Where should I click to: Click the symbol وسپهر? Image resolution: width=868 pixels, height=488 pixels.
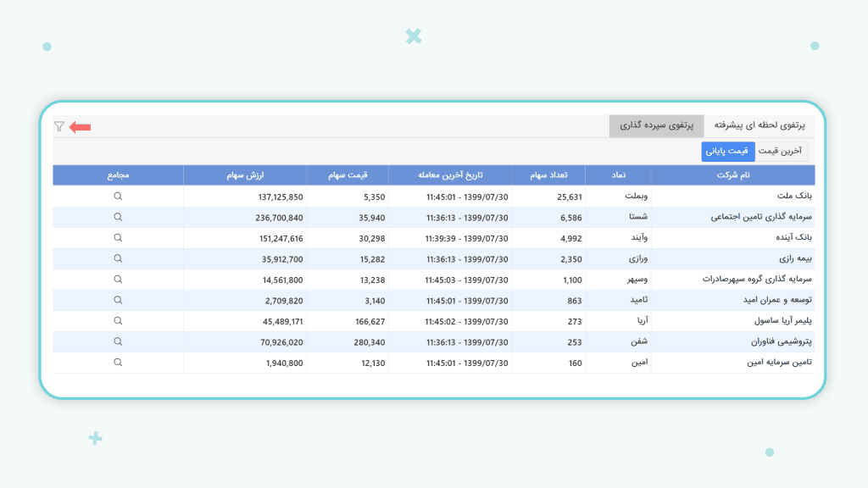click(637, 280)
